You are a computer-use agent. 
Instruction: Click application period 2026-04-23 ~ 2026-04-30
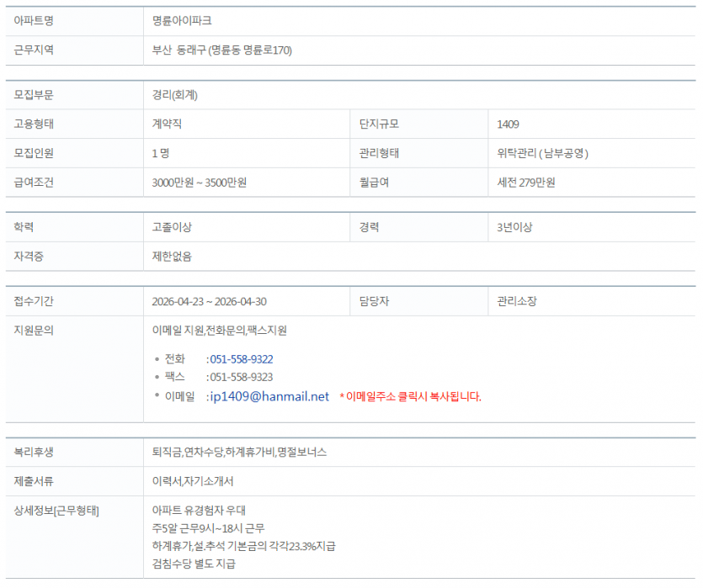pos(210,301)
